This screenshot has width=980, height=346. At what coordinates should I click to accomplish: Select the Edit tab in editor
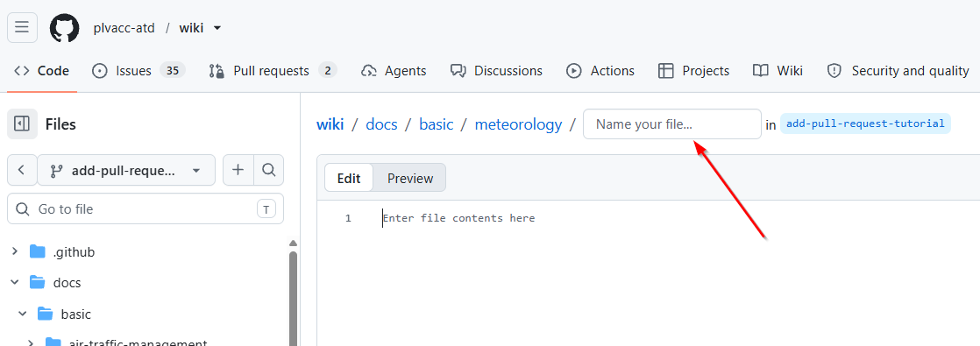[x=349, y=178]
